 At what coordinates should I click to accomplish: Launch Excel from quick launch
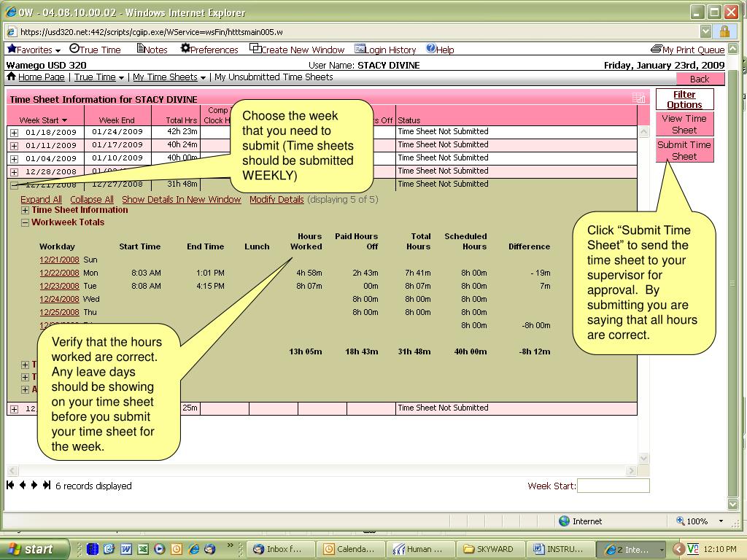tap(142, 549)
